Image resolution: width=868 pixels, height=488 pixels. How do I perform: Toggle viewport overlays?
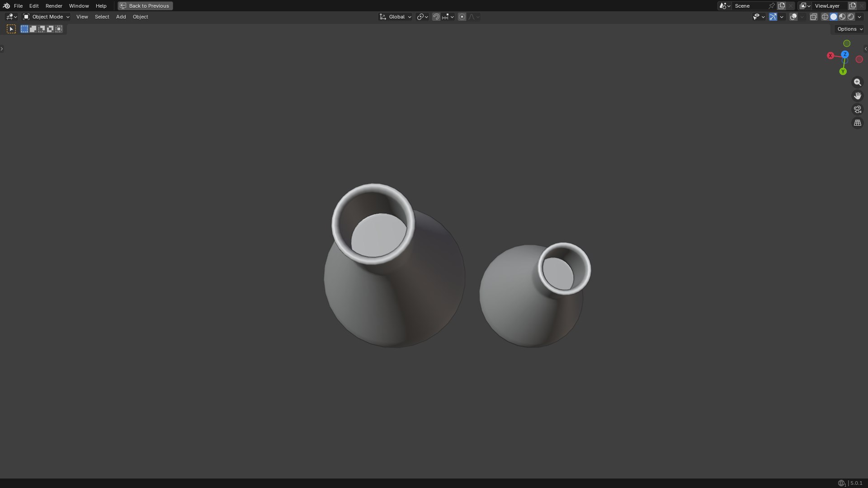(793, 17)
